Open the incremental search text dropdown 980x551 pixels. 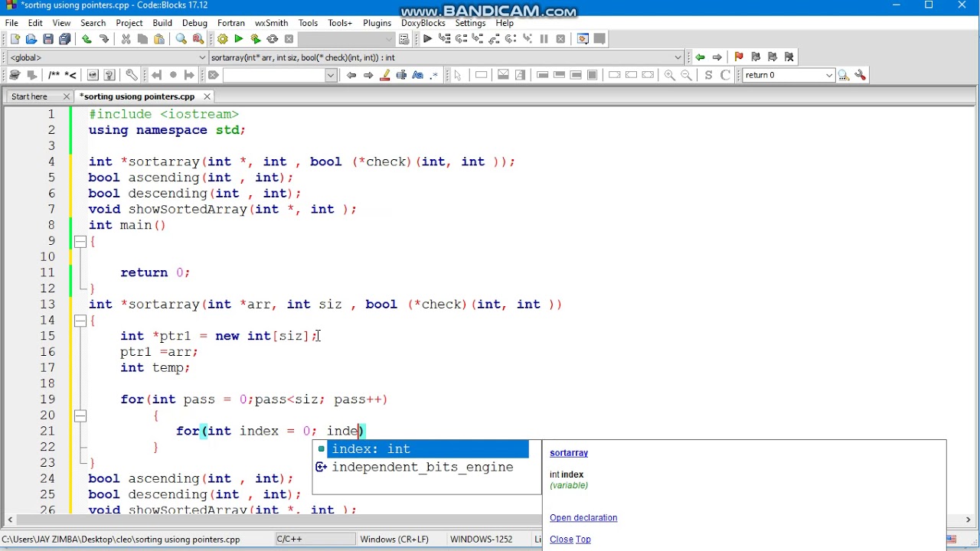(x=331, y=75)
